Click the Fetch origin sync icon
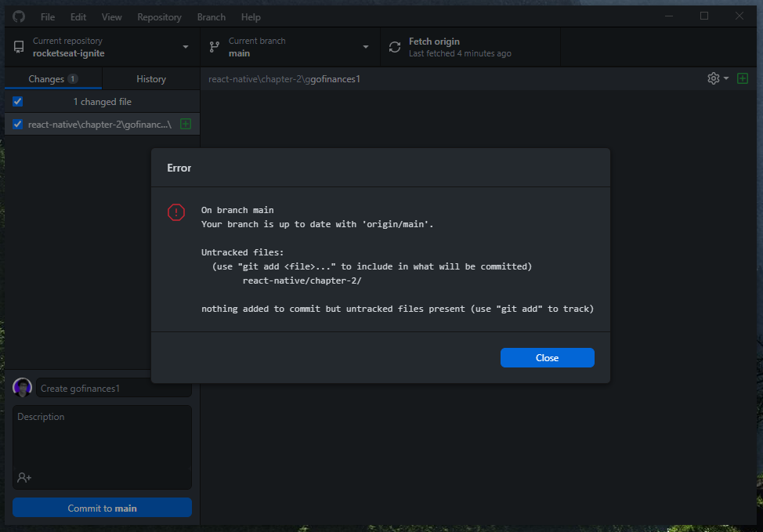The image size is (763, 532). click(x=394, y=47)
